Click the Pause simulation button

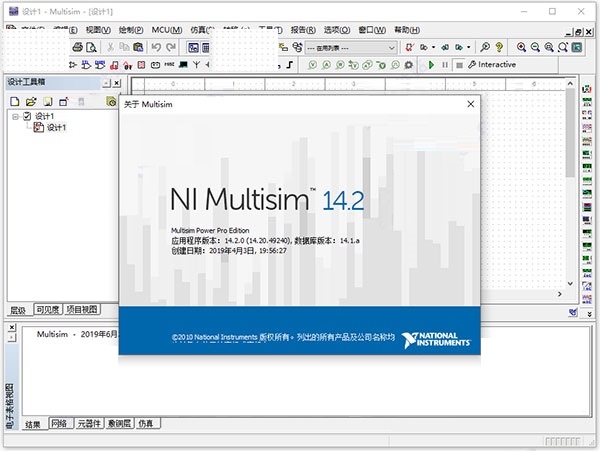coord(445,65)
